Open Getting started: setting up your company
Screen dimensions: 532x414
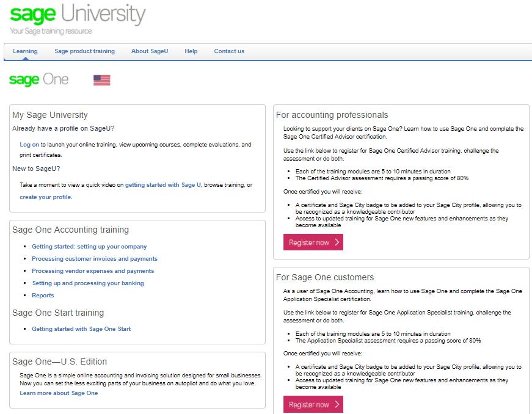pos(89,246)
